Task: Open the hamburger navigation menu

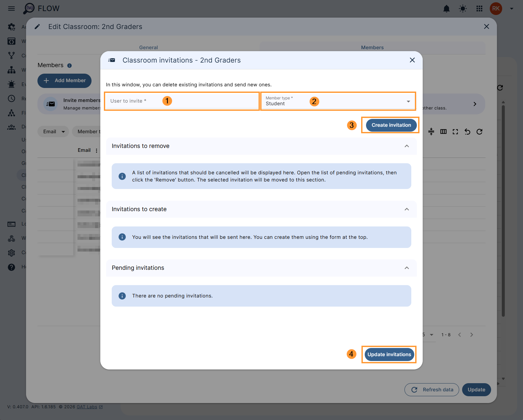Action: point(11,8)
